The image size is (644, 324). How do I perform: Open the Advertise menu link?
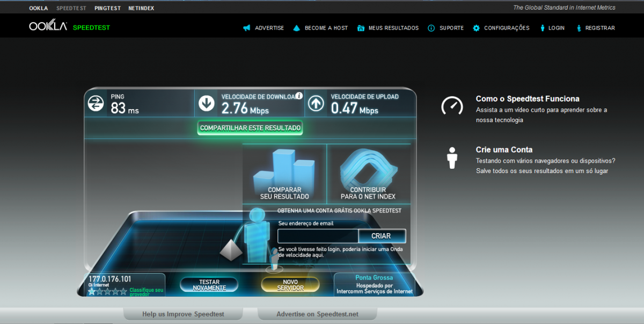[x=269, y=28]
